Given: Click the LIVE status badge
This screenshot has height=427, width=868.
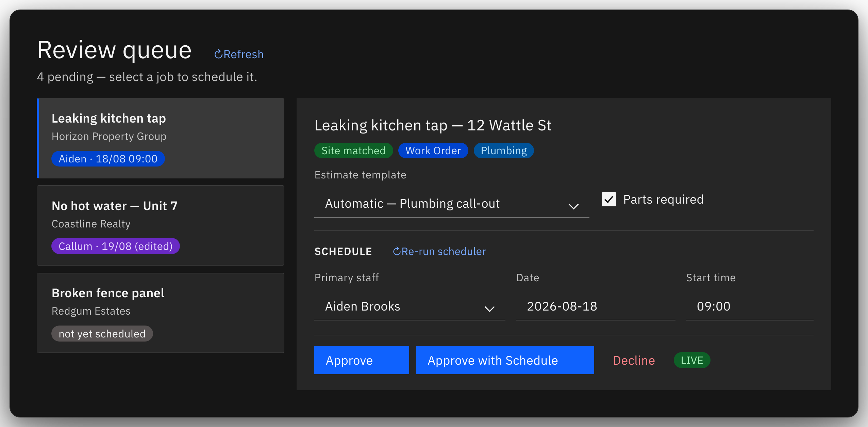Looking at the screenshot, I should pyautogui.click(x=692, y=360).
